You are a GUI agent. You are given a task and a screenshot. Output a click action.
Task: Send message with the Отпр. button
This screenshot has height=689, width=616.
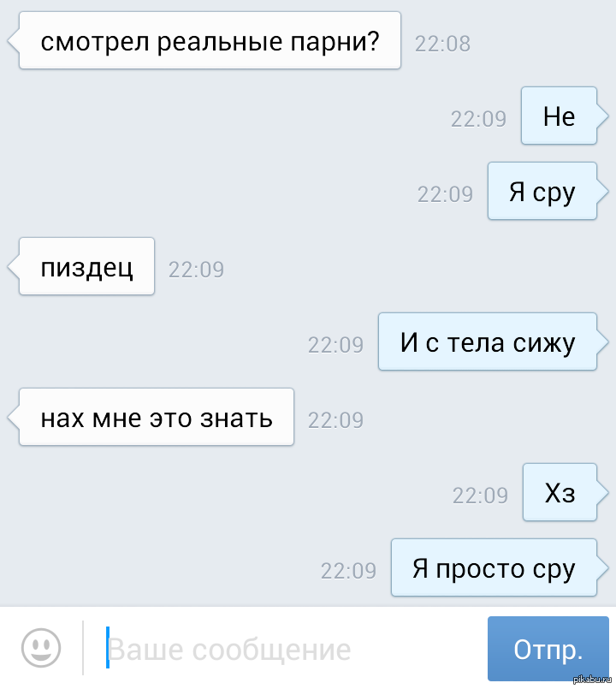click(x=548, y=649)
